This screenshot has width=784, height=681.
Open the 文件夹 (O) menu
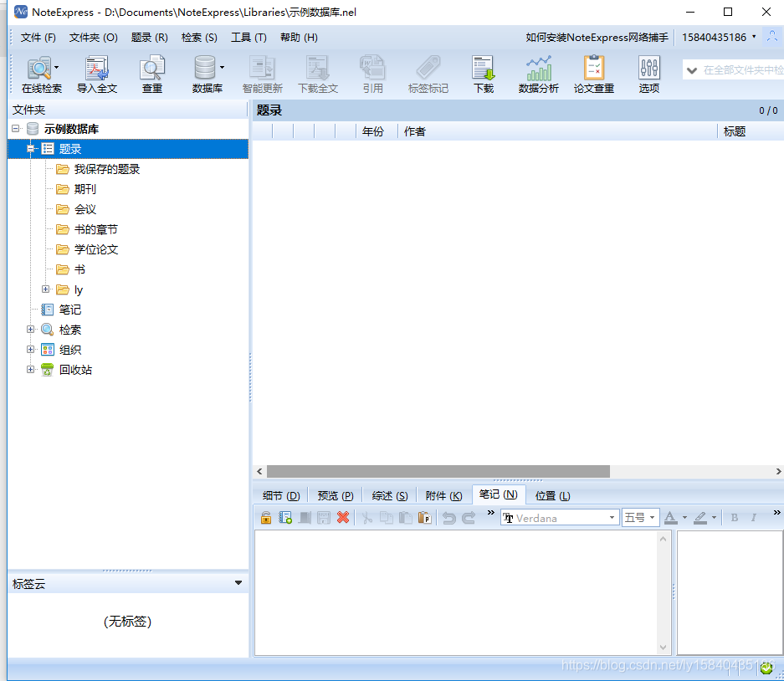point(93,38)
